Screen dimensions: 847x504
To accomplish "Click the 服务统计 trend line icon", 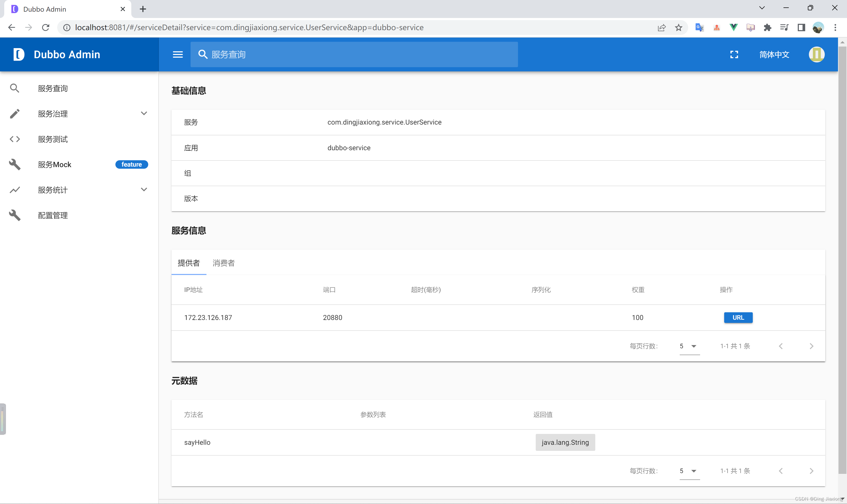I will pyautogui.click(x=15, y=190).
